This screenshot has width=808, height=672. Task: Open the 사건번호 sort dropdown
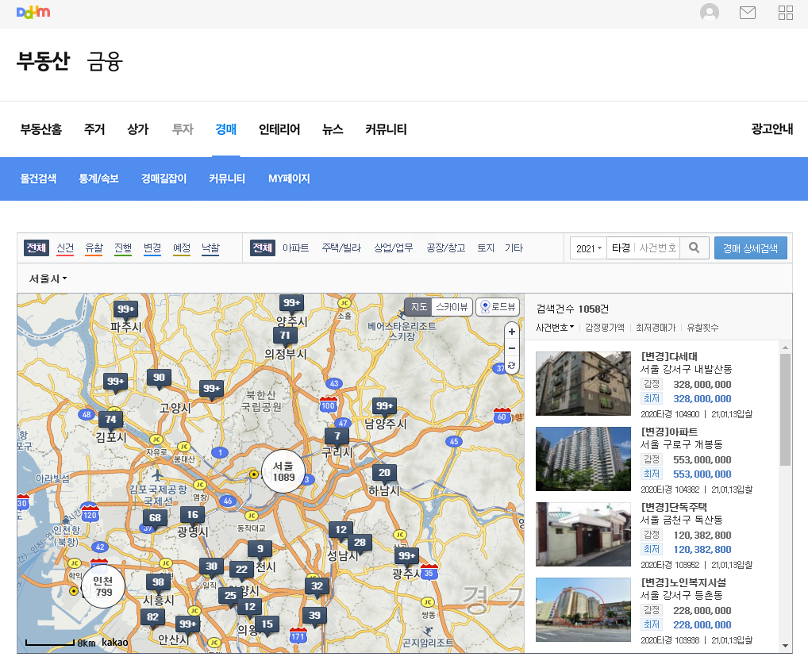point(555,328)
